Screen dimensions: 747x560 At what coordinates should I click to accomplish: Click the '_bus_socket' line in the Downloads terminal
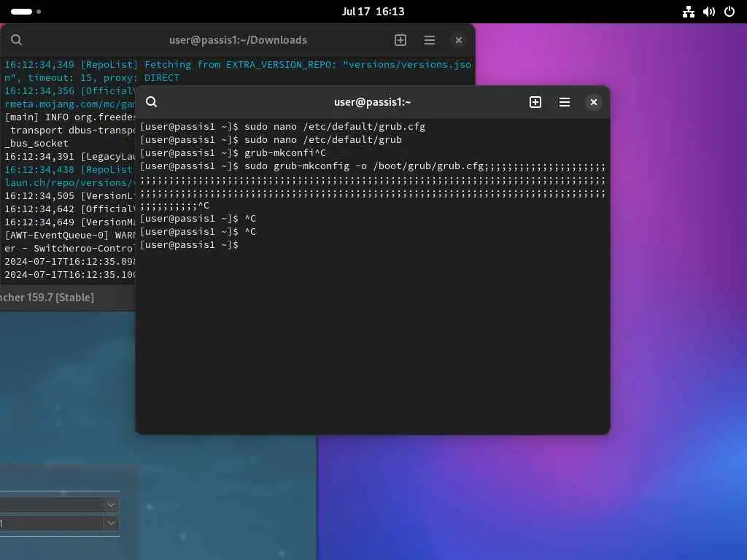point(36,144)
